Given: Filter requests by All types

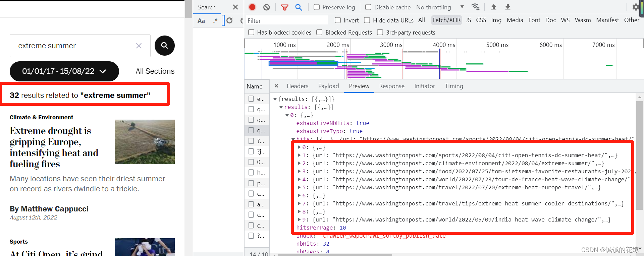Looking at the screenshot, I should (422, 20).
